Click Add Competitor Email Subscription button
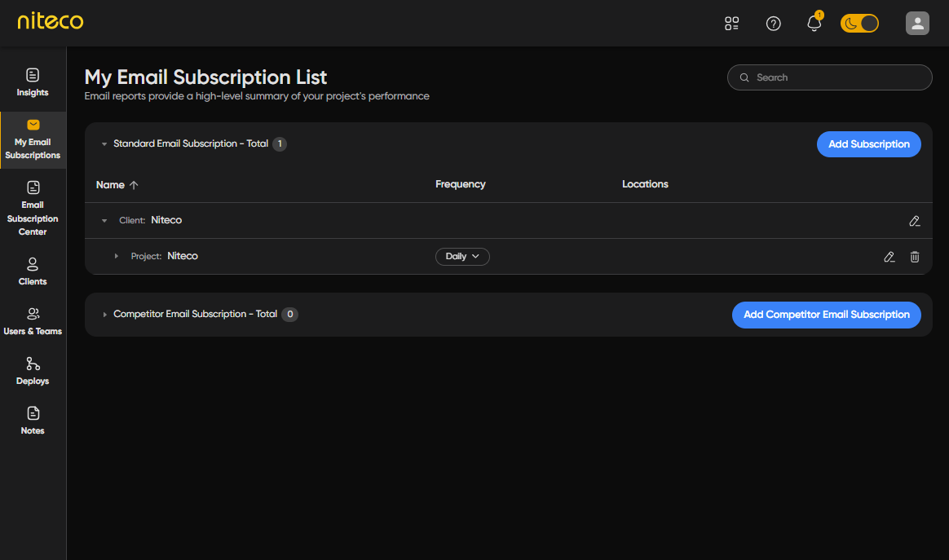Viewport: 949px width, 560px height. [x=826, y=315]
